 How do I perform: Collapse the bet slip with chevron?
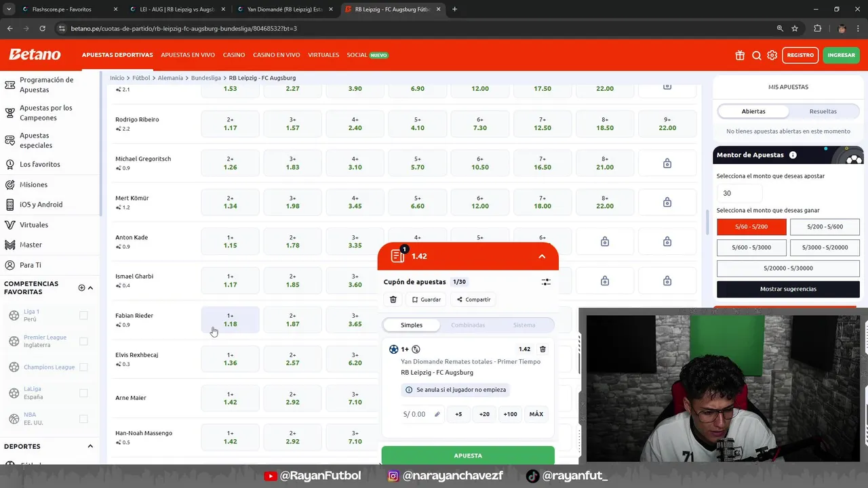tap(542, 256)
